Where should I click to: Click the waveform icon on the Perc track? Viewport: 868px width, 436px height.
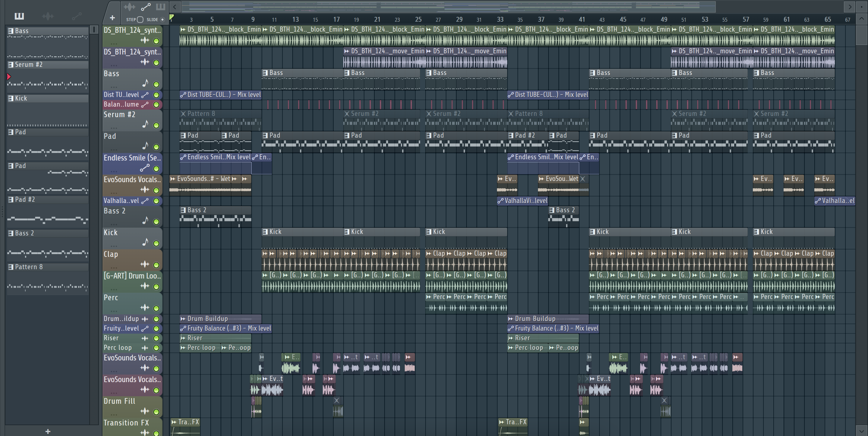[x=145, y=307]
